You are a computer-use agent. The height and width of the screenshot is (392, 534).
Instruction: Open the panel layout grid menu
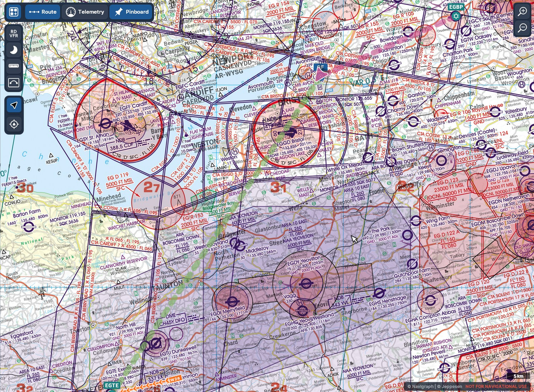pyautogui.click(x=14, y=12)
